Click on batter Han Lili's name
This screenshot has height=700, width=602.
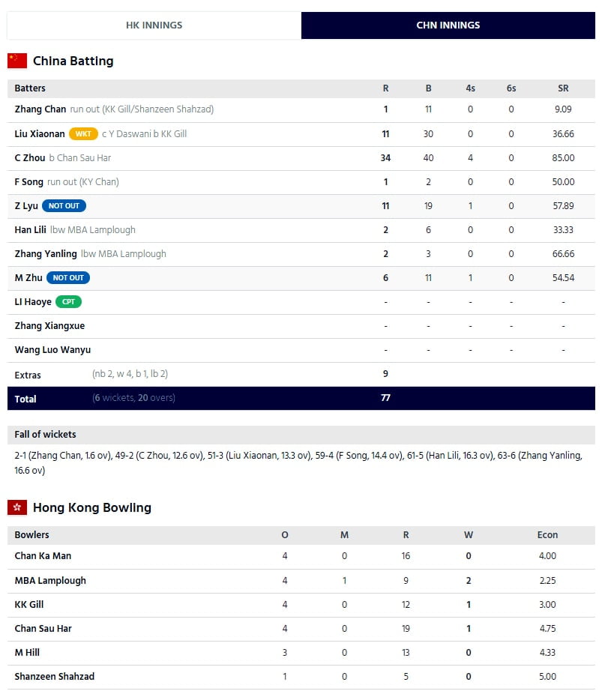click(30, 230)
